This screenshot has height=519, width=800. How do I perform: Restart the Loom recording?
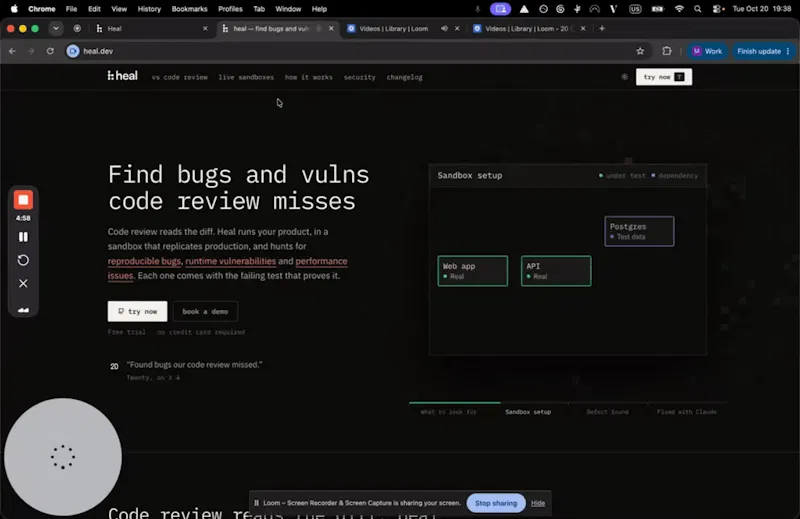point(23,260)
